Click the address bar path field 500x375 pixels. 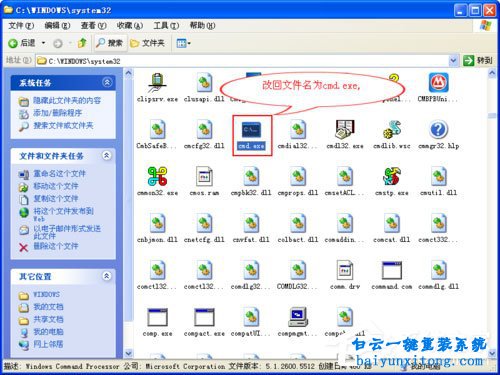pyautogui.click(x=243, y=61)
